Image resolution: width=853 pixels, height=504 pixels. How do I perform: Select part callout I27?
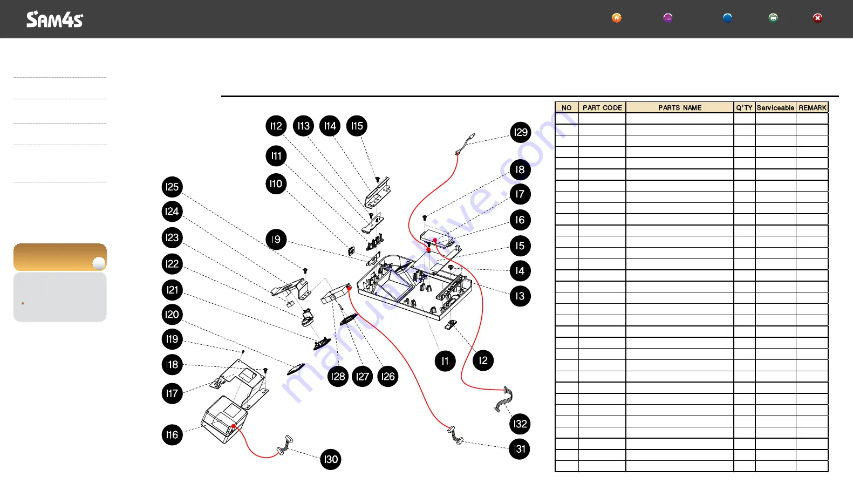(x=363, y=377)
